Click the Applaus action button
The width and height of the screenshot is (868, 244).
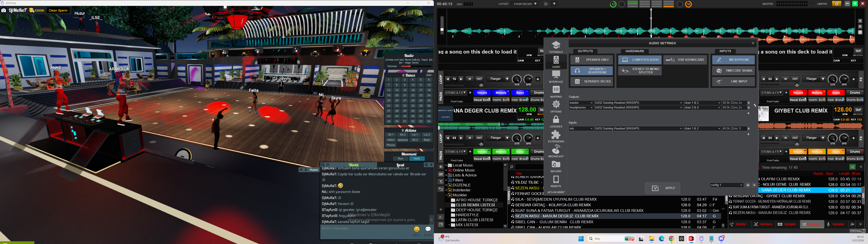(403, 140)
